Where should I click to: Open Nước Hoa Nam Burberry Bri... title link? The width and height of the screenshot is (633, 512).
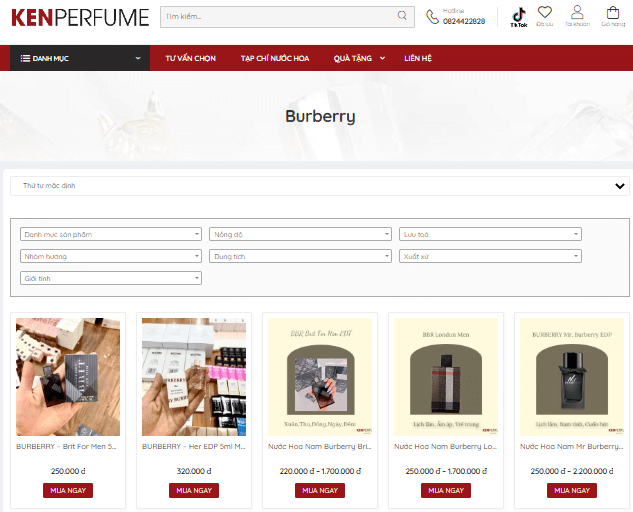(x=320, y=447)
